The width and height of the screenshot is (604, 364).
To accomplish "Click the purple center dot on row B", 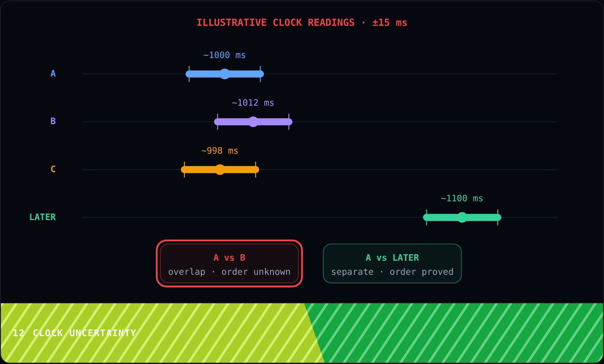I will coord(253,122).
